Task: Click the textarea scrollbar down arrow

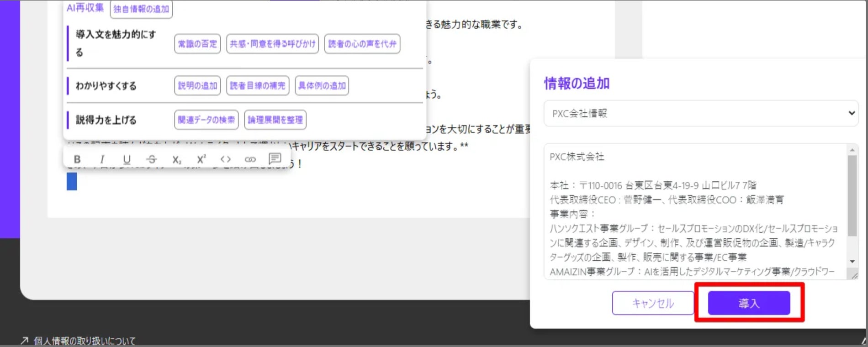Action: 852,262
